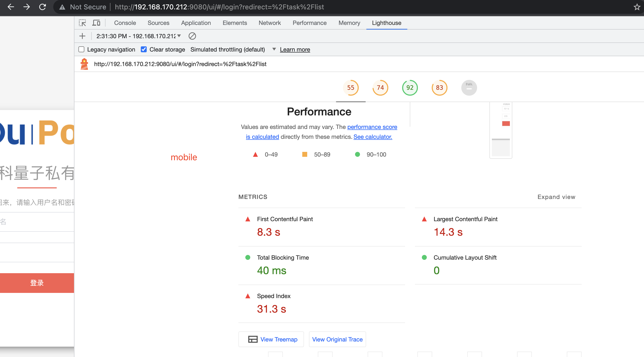Click the inspect element picker icon

[x=82, y=23]
